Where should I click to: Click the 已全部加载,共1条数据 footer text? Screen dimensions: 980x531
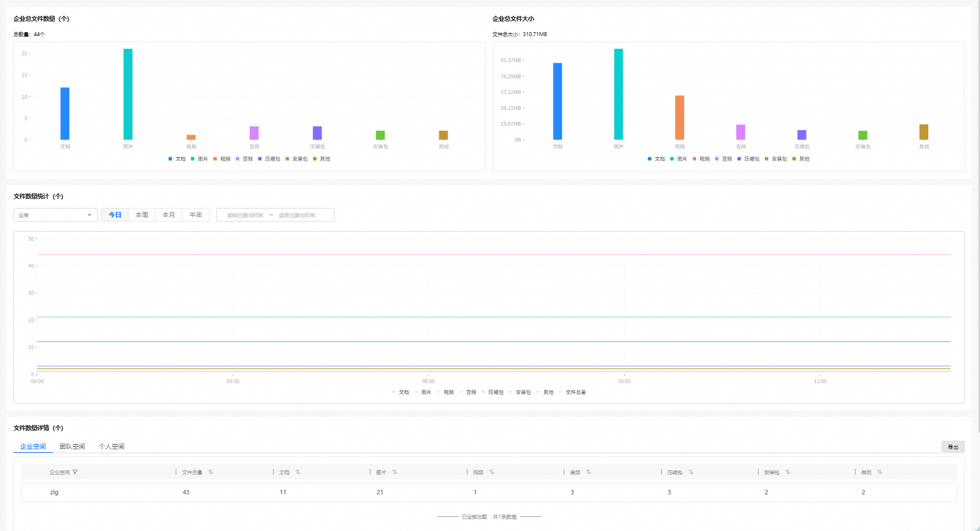click(489, 517)
